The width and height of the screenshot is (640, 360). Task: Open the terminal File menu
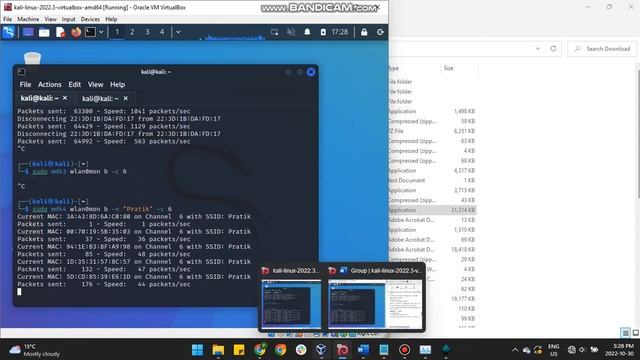coord(25,84)
